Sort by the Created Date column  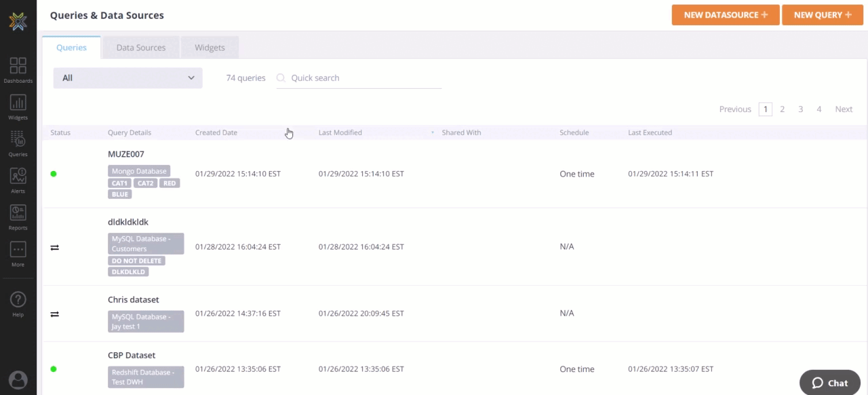tap(216, 133)
